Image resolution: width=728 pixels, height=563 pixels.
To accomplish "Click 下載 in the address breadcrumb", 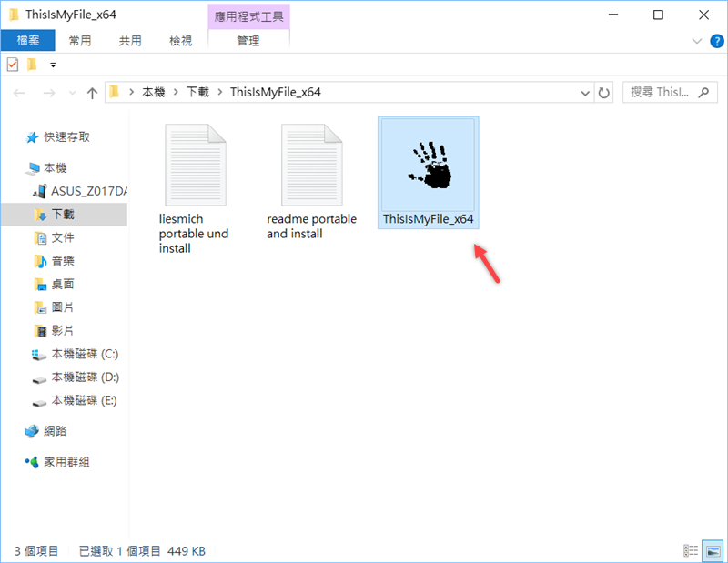I will tap(197, 92).
